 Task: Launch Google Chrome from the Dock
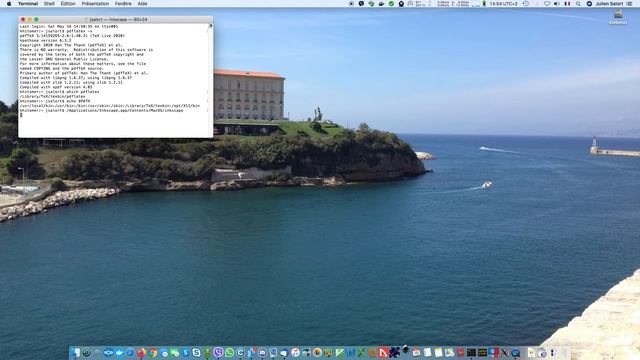pyautogui.click(x=153, y=352)
